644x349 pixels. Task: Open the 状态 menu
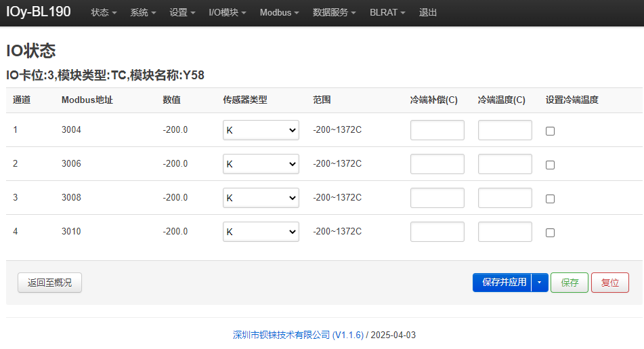point(104,13)
